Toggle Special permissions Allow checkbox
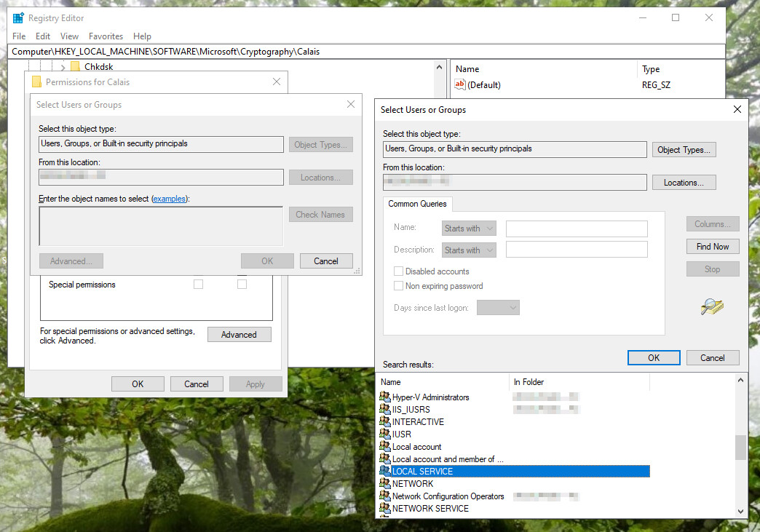760x532 pixels. tap(198, 284)
